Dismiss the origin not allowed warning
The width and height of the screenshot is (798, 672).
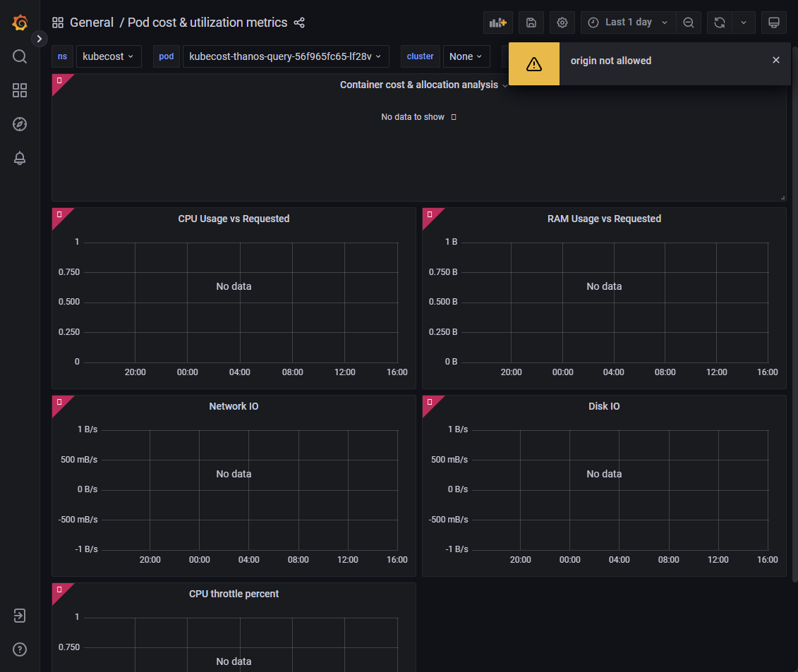[x=775, y=60]
